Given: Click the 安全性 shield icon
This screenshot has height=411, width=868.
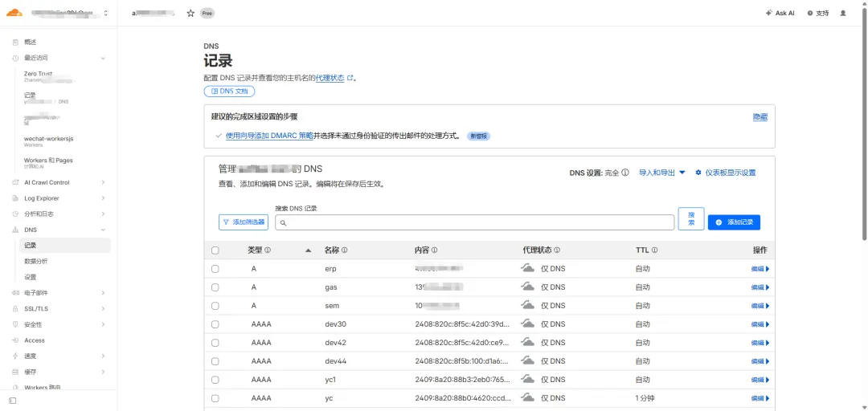Looking at the screenshot, I should pyautogui.click(x=15, y=325).
